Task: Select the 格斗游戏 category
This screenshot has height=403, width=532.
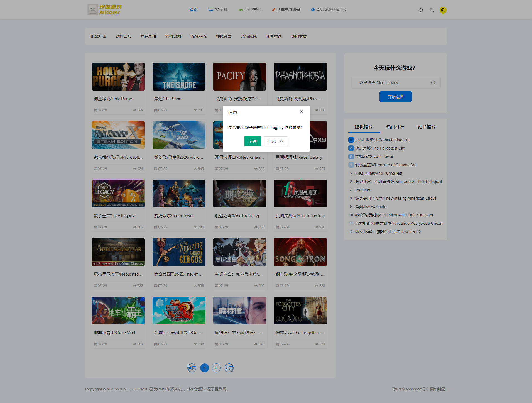Action: pos(199,36)
